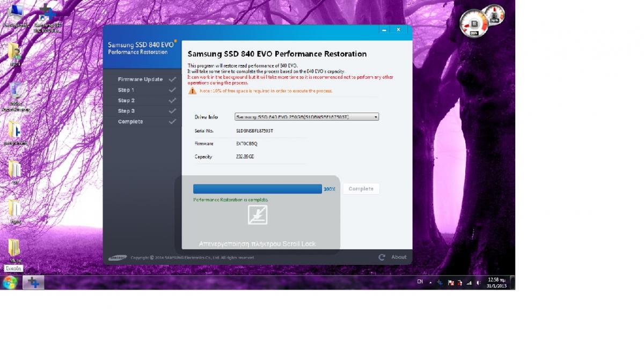This screenshot has width=644, height=362.
Task: Open the Samsung SSD 840 EVO desktop shortcut
Action: click(48, 19)
